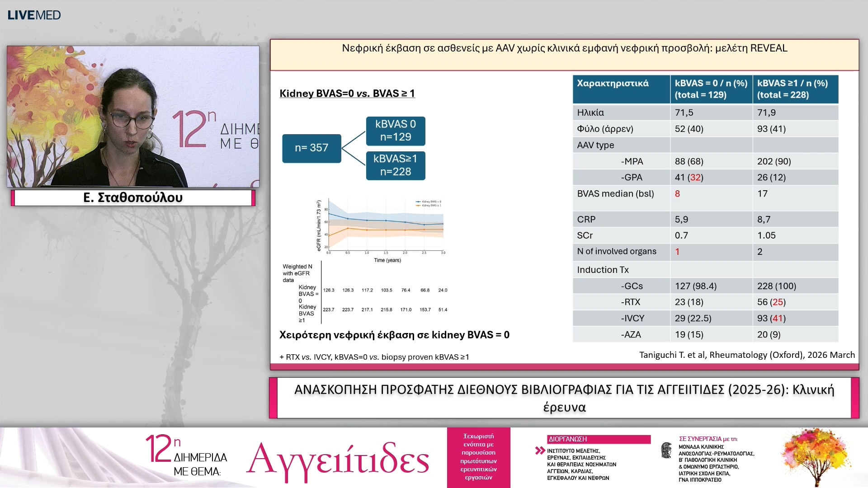Click the university emblem head icon
Screen dimensions: 868x488
666,450
